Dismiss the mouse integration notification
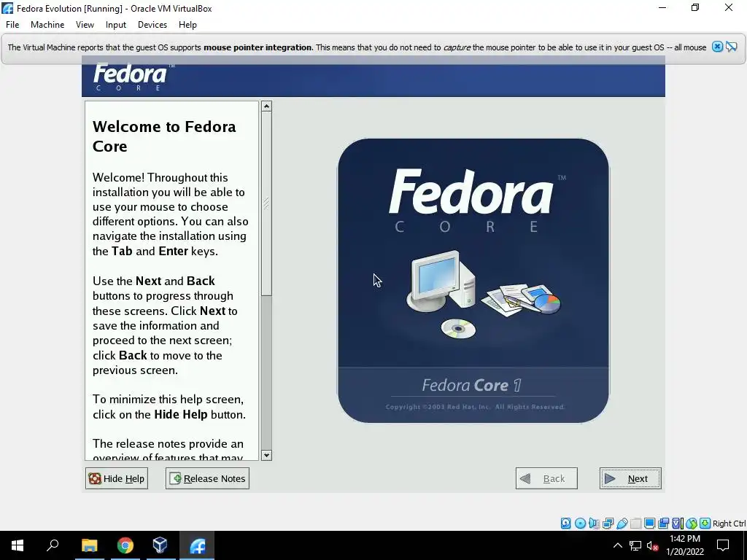The width and height of the screenshot is (747, 560). click(x=718, y=47)
